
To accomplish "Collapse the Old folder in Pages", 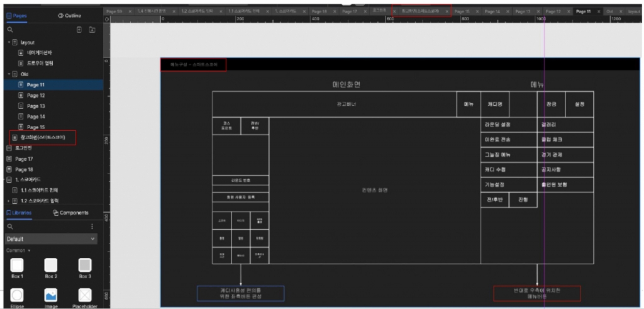I will (9, 74).
